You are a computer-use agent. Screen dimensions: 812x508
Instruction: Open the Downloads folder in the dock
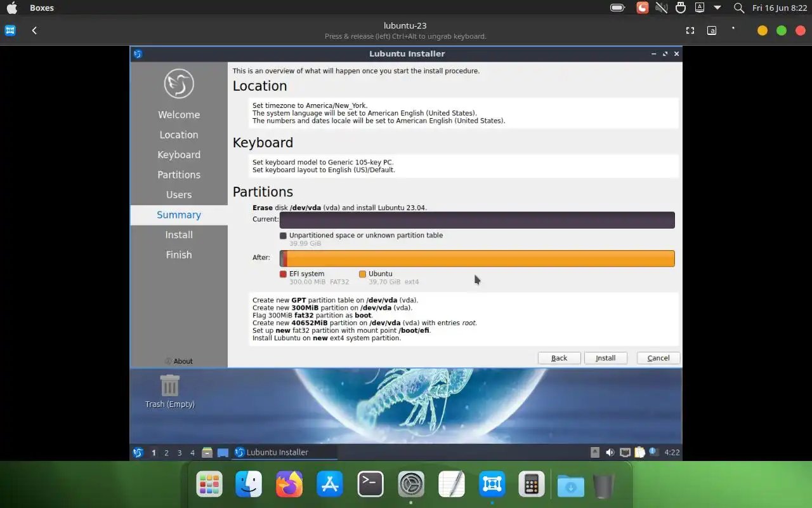tap(571, 486)
